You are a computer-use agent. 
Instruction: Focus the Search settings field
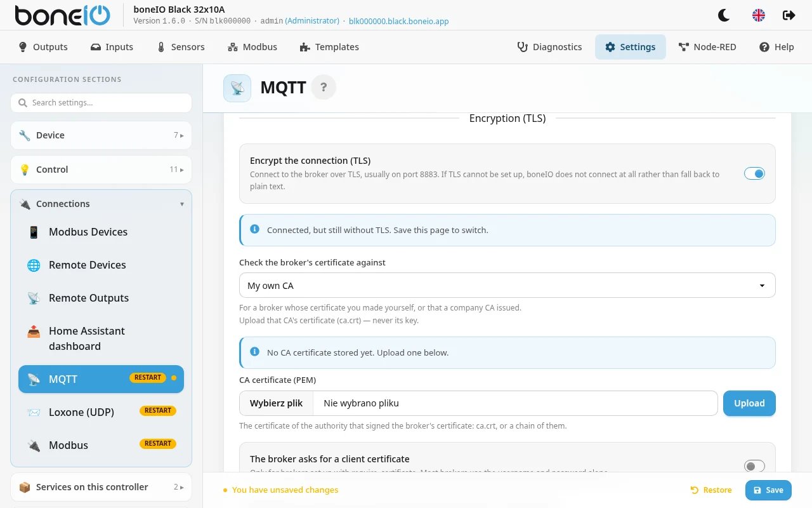(x=101, y=103)
